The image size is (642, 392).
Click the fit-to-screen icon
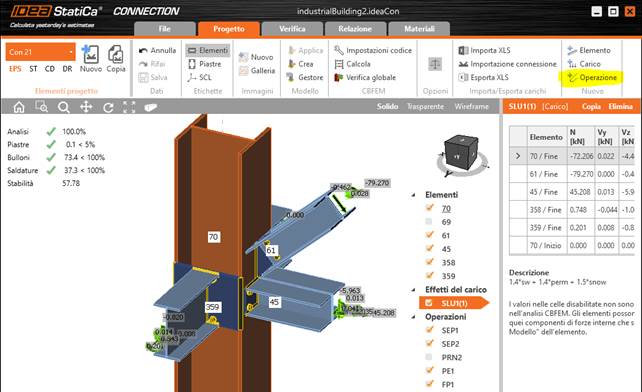129,107
